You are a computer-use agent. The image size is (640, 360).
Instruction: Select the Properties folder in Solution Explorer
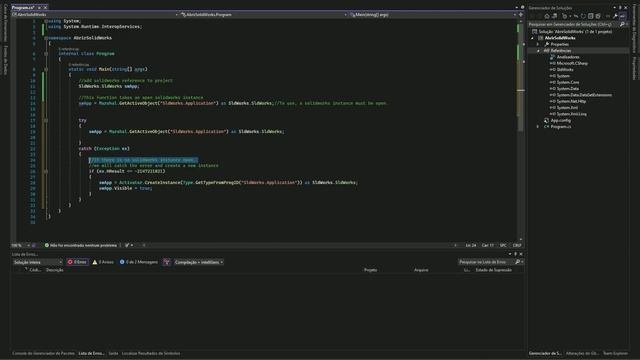(x=560, y=44)
